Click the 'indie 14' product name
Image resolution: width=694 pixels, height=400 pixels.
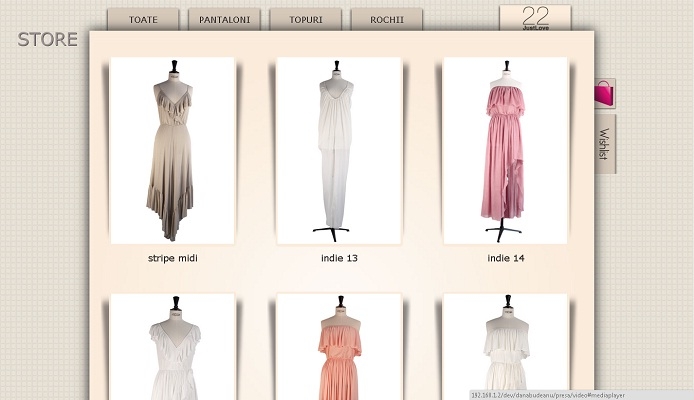[505, 258]
